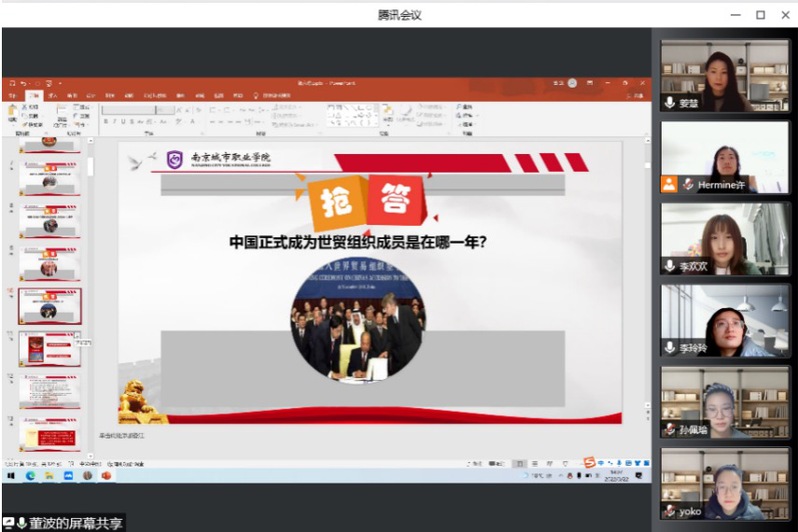This screenshot has height=532, width=798.
Task: Toggle Underline formatting in the PowerPoint ribbon
Action: coord(123,122)
